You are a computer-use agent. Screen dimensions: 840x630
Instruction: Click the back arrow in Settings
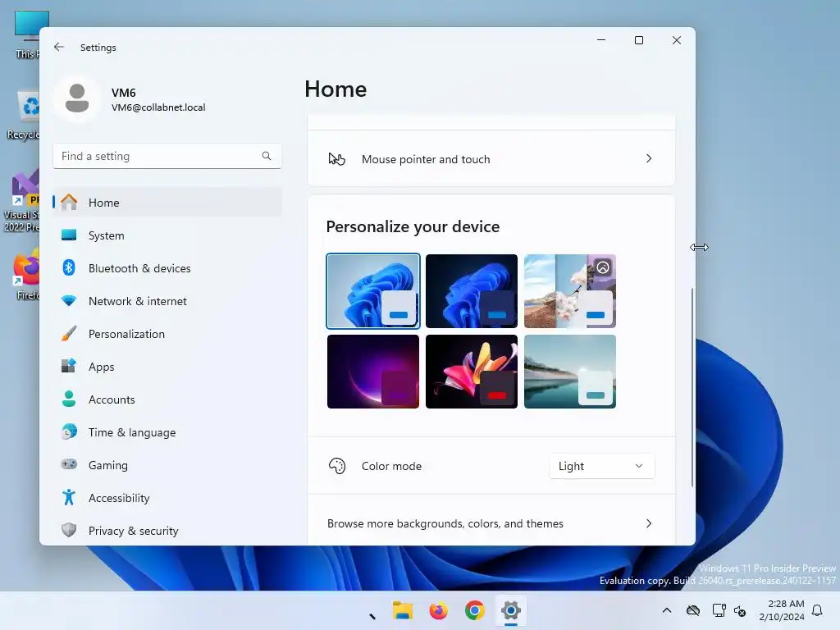59,47
